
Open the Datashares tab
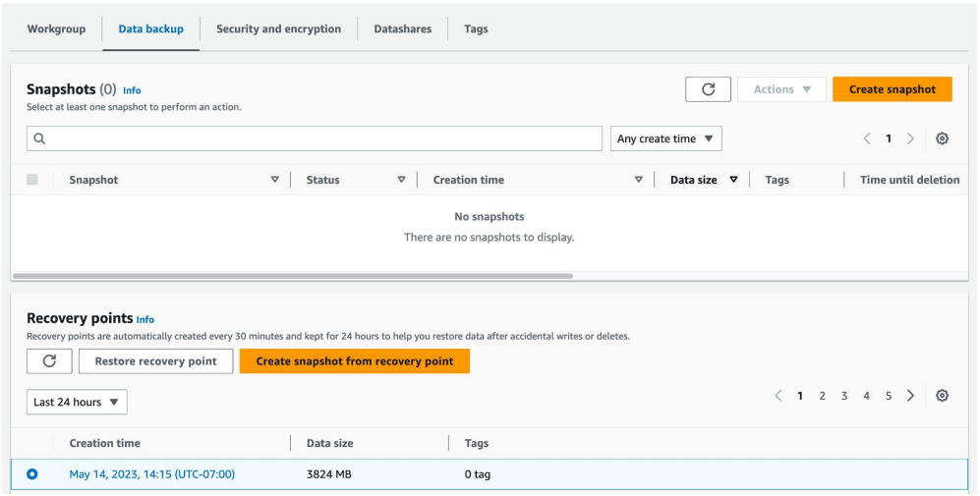pos(402,29)
